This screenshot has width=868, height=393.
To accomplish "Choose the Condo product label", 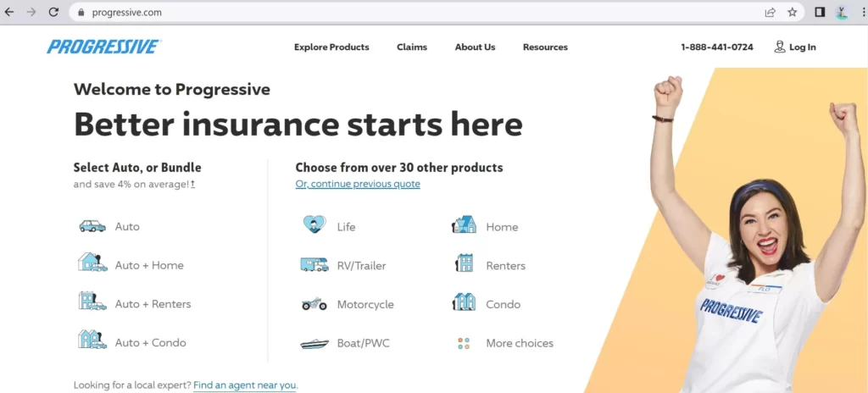I will (504, 304).
